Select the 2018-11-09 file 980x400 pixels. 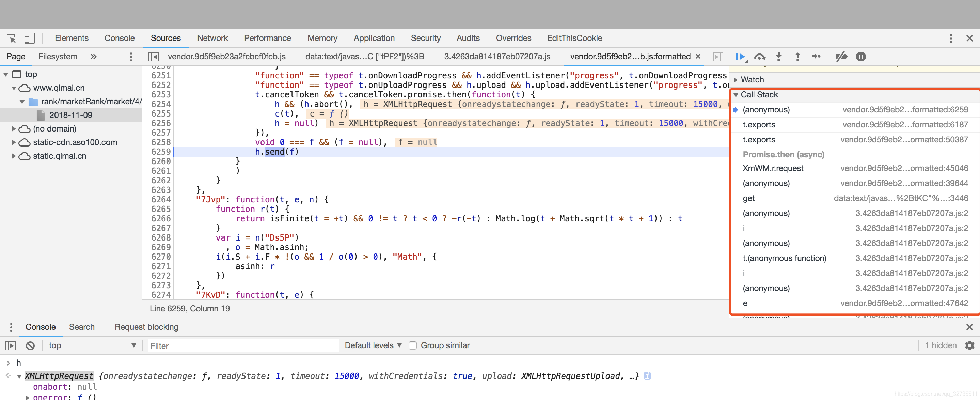pos(71,115)
